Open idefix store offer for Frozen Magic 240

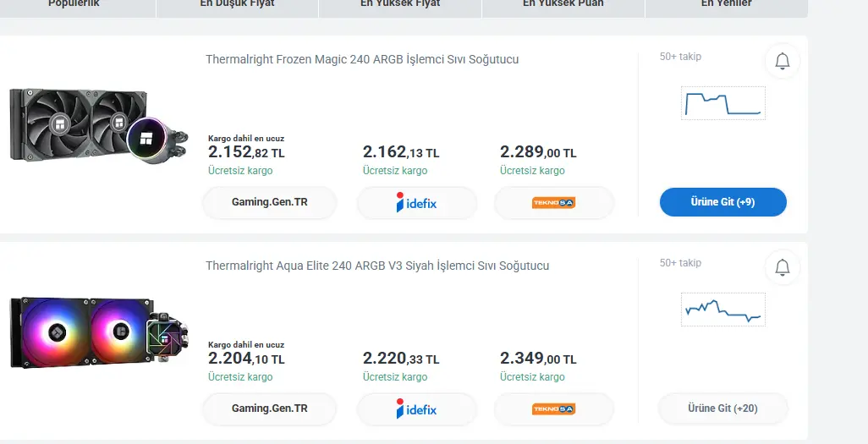pyautogui.click(x=417, y=203)
